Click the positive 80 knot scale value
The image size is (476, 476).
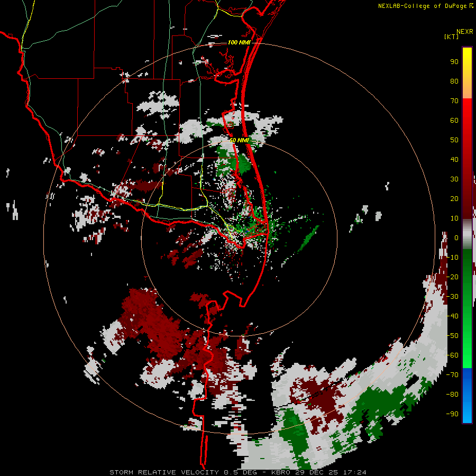454,81
